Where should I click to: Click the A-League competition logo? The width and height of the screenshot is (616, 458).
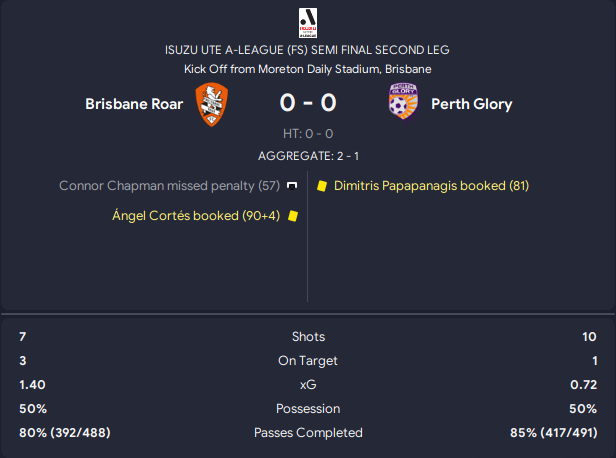tap(307, 22)
